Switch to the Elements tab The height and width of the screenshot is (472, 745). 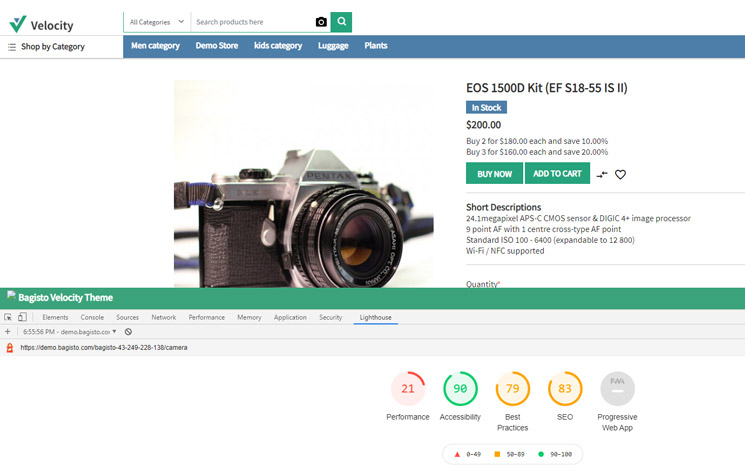coord(55,317)
